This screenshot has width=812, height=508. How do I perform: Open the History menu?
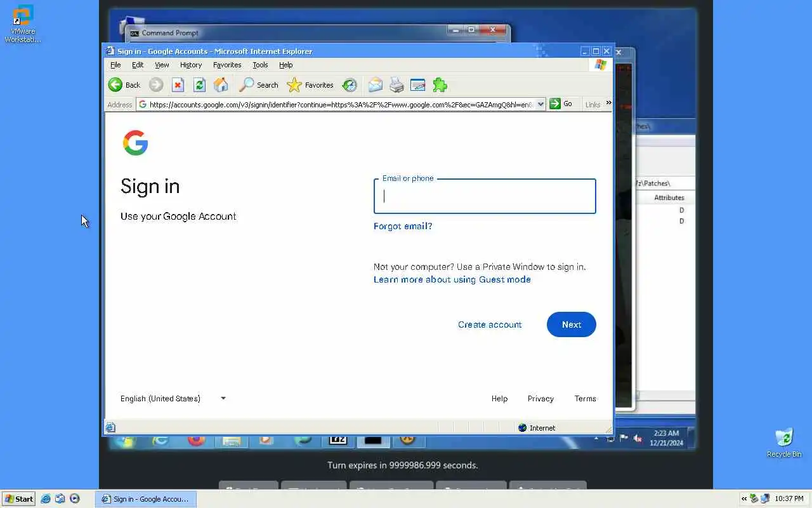point(191,65)
